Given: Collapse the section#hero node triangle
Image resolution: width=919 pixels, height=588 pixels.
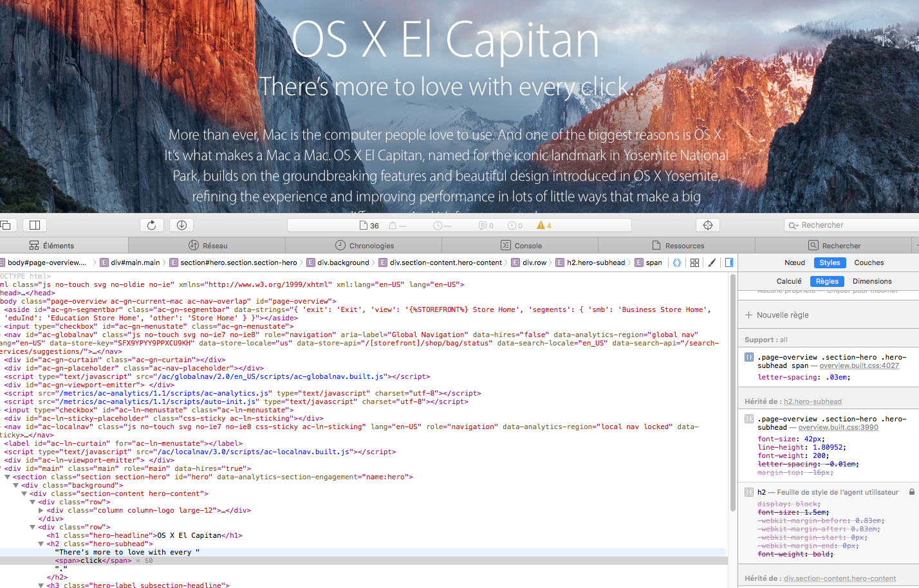Looking at the screenshot, I should [x=8, y=477].
